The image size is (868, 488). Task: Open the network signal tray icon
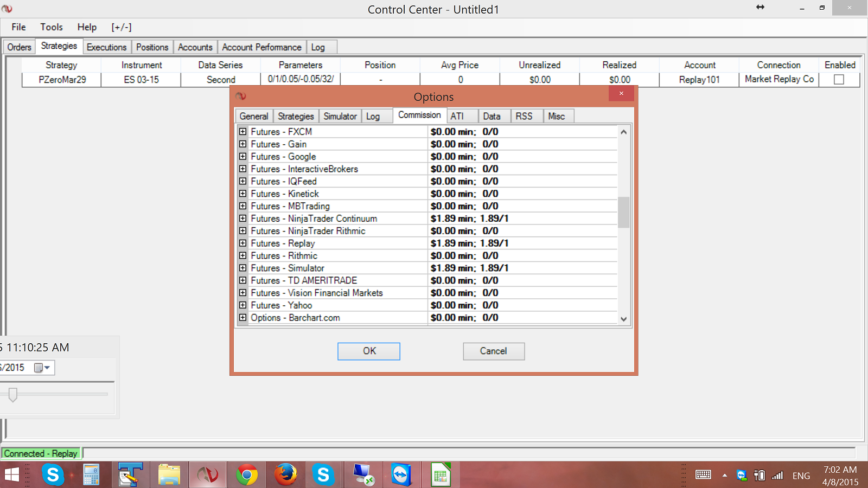pyautogui.click(x=777, y=476)
